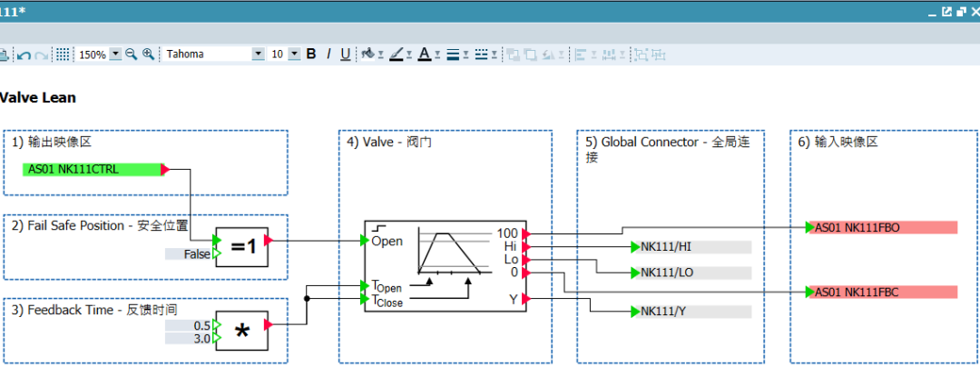Open the Tahoma font dropdown
The width and height of the screenshot is (980, 367).
[x=259, y=55]
